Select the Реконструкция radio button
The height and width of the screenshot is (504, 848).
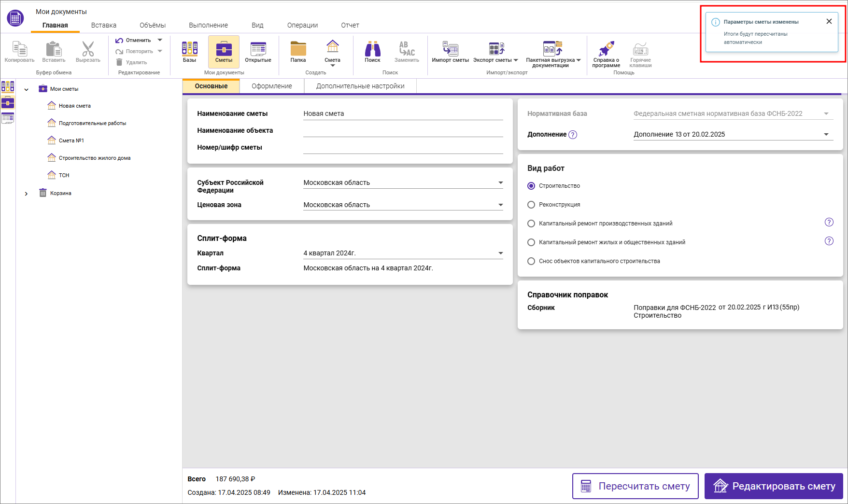[531, 205]
